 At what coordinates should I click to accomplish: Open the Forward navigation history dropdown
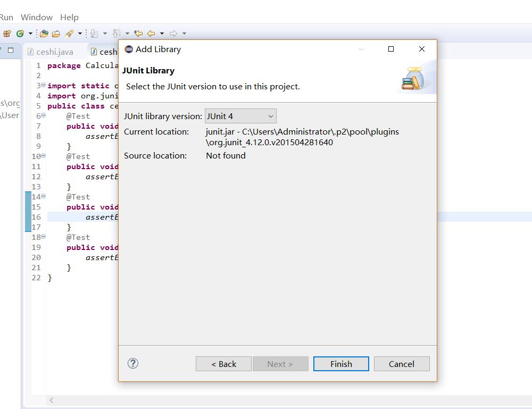(x=184, y=33)
